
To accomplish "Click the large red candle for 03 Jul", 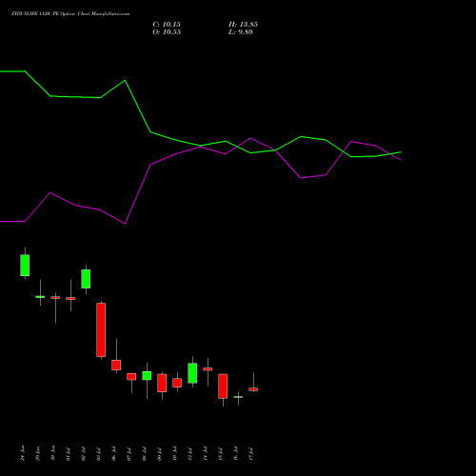I will coord(101,329).
